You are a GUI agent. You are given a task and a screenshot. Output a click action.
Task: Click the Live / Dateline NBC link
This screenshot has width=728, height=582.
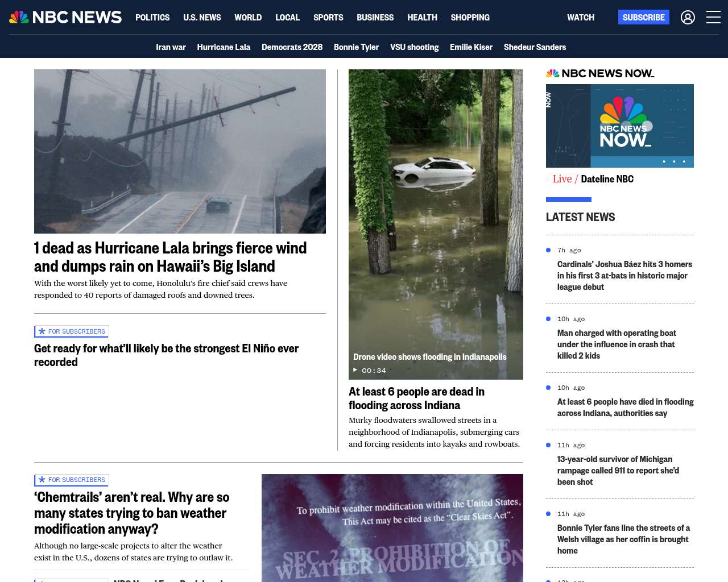tap(593, 179)
